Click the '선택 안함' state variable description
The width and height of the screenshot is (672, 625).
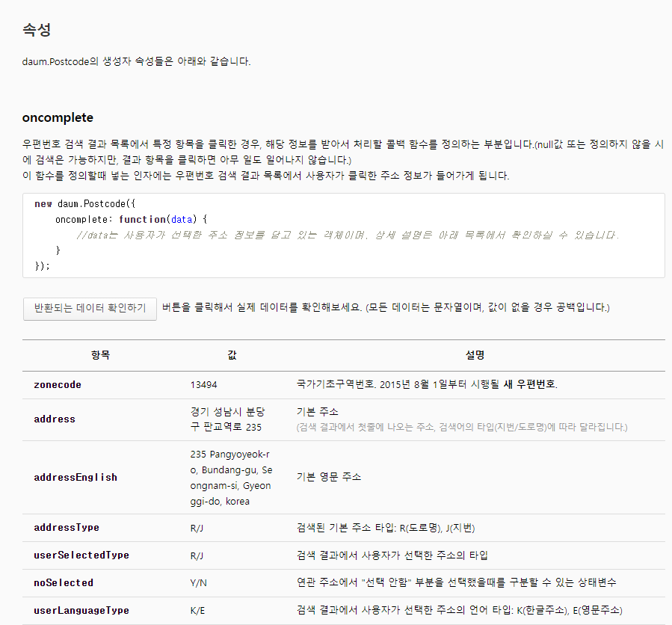pos(457,582)
